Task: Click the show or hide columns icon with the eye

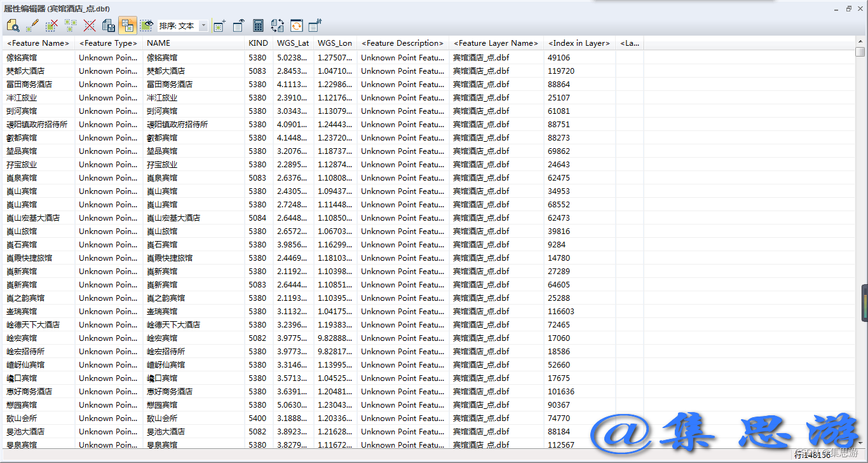Action: point(238,25)
